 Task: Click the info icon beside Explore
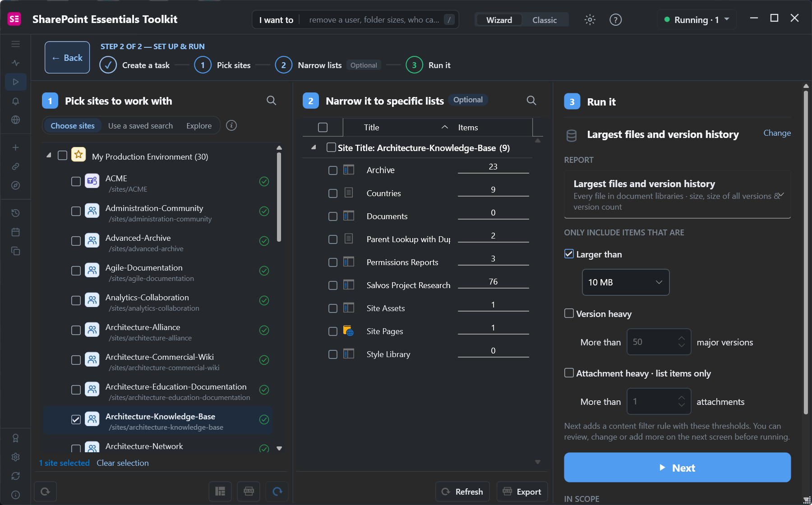[x=231, y=125]
